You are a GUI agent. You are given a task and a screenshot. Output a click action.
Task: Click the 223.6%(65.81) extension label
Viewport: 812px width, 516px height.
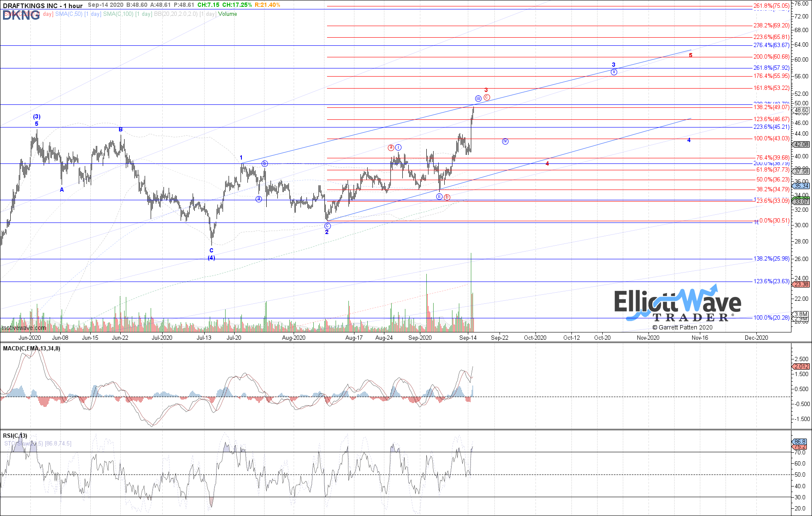(x=771, y=37)
